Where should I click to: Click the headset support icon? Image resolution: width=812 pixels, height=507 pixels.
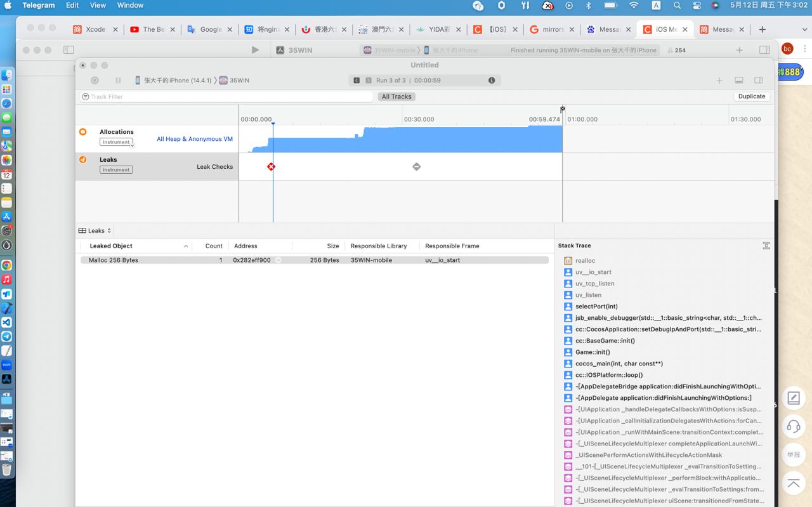pos(794,426)
